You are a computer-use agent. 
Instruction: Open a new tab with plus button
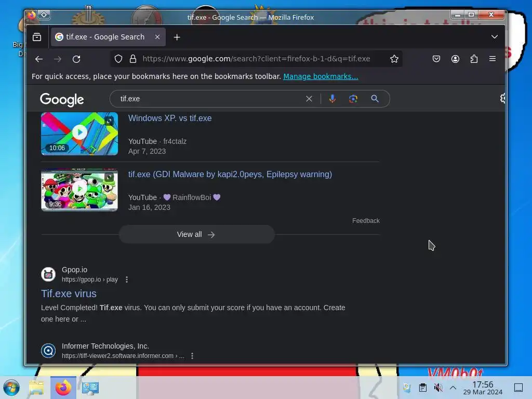tap(177, 37)
